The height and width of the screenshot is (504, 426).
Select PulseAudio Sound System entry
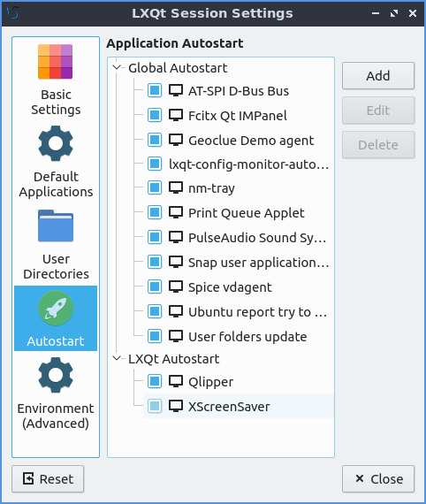tap(257, 238)
